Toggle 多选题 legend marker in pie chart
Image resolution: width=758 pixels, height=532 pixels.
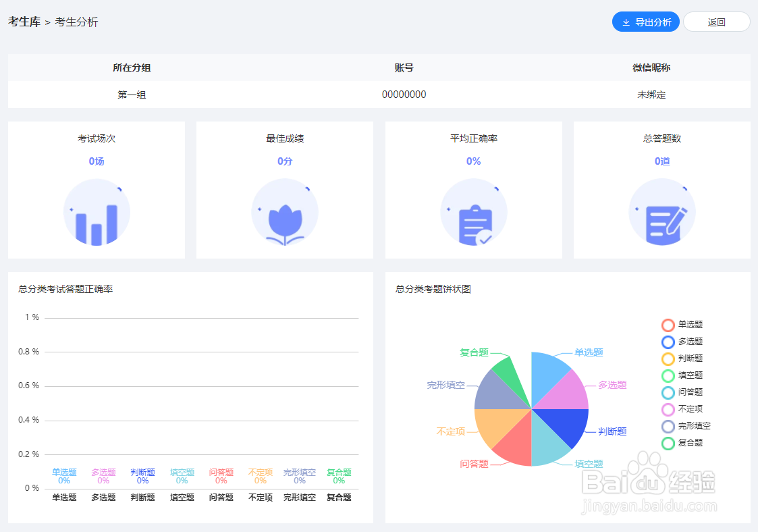(x=668, y=342)
